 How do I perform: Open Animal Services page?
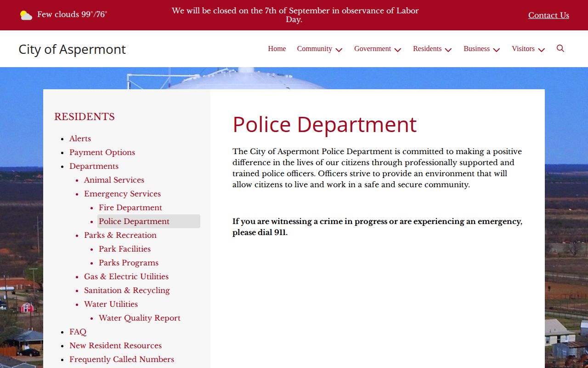[114, 180]
